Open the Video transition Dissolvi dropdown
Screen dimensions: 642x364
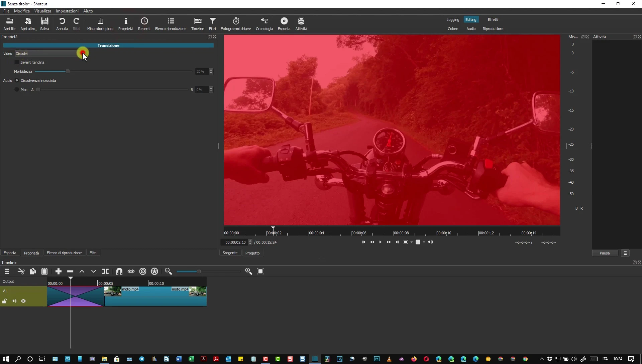pyautogui.click(x=47, y=53)
